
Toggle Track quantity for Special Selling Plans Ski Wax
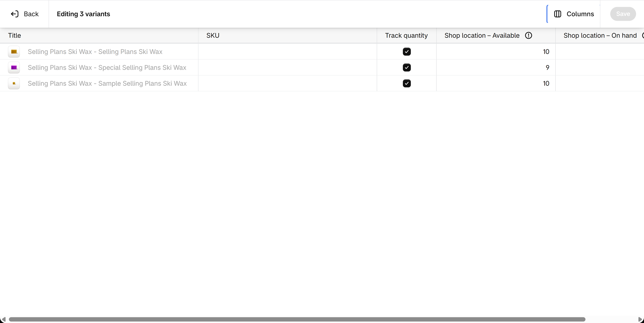coord(407,67)
